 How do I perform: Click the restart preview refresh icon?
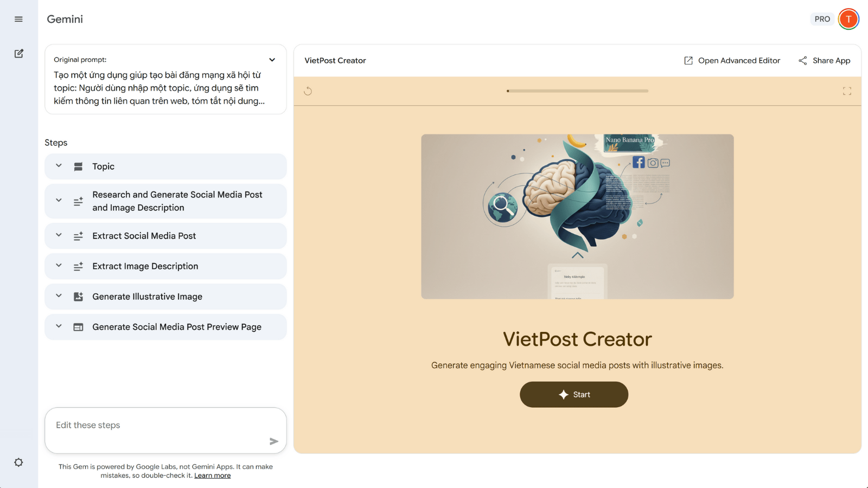tap(308, 91)
